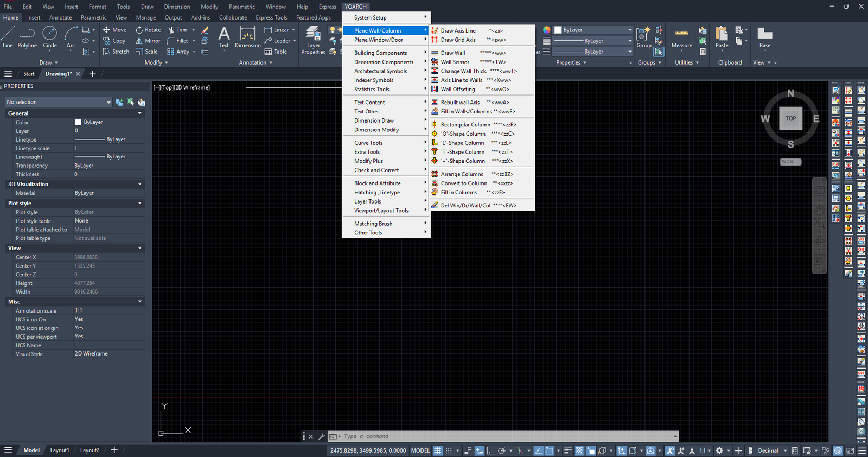Open the Layer Properties panel
The width and height of the screenshot is (868, 457).
point(313,40)
